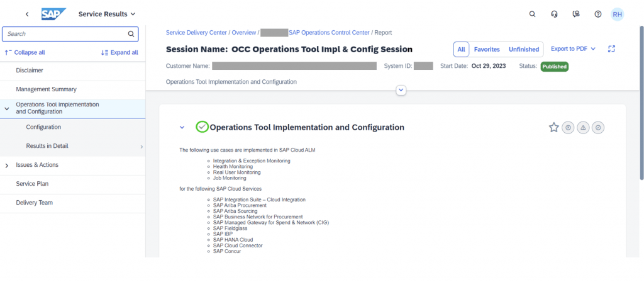Click Collapse all in the sidebar
The height and width of the screenshot is (282, 644).
(x=25, y=53)
